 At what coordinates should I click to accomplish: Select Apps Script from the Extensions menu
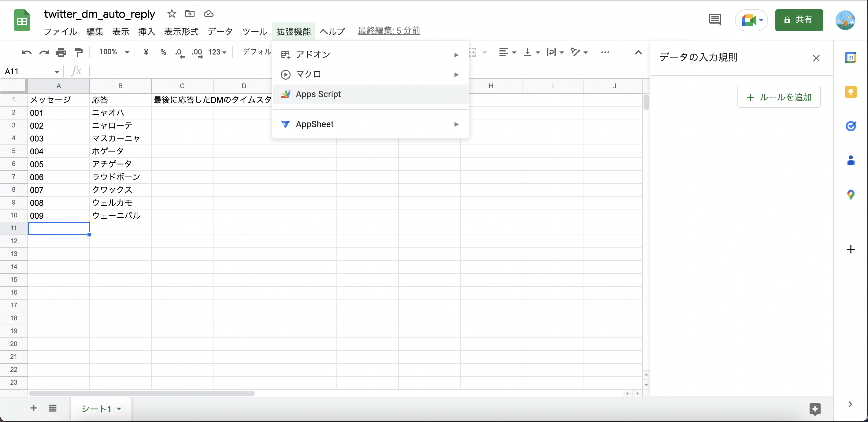(x=318, y=94)
